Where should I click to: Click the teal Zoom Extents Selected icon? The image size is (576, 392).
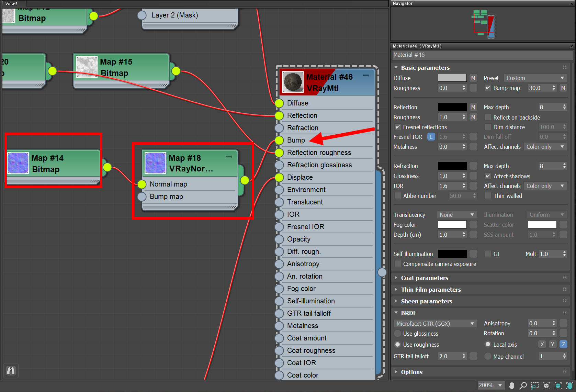(x=558, y=385)
